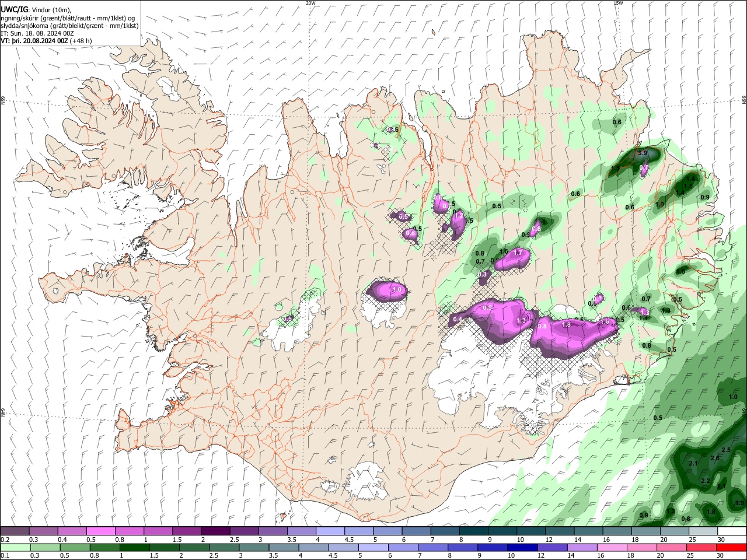Click the 2.2 rainfall value offshore

coord(706,481)
